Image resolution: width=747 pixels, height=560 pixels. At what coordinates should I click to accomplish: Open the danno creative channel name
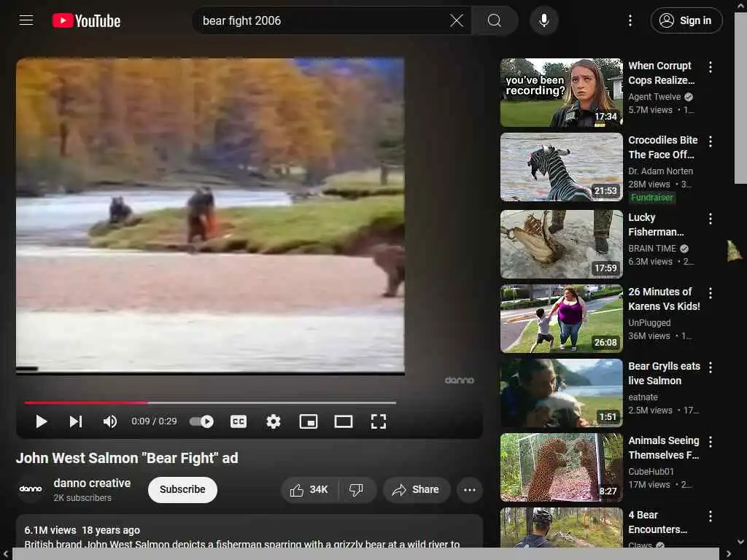click(x=92, y=483)
